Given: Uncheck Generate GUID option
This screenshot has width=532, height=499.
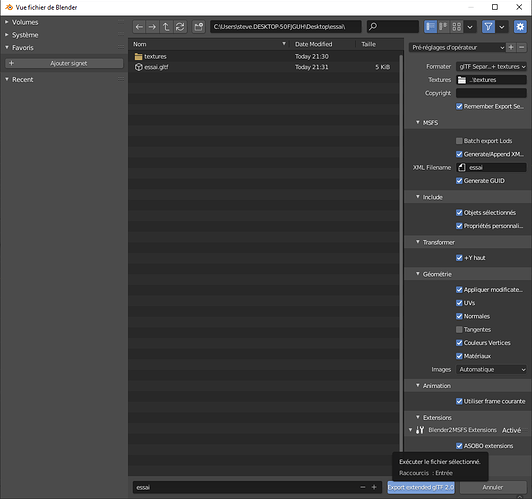Looking at the screenshot, I should tap(459, 181).
